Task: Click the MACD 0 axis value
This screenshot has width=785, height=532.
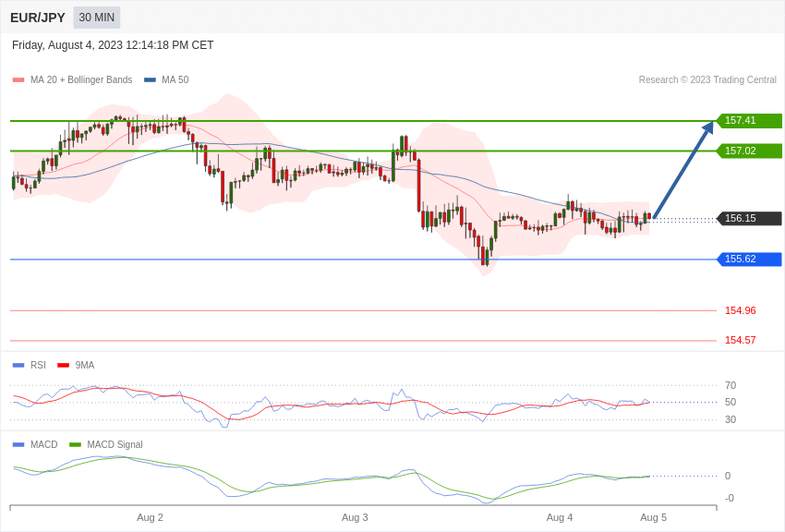Action: point(728,476)
